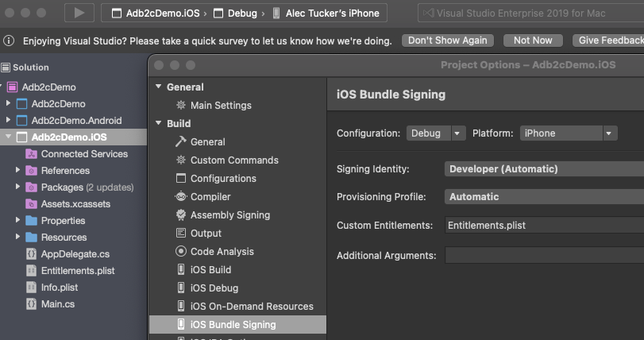This screenshot has width=644, height=340.
Task: Click the Main Settings gear icon
Action: 181,105
